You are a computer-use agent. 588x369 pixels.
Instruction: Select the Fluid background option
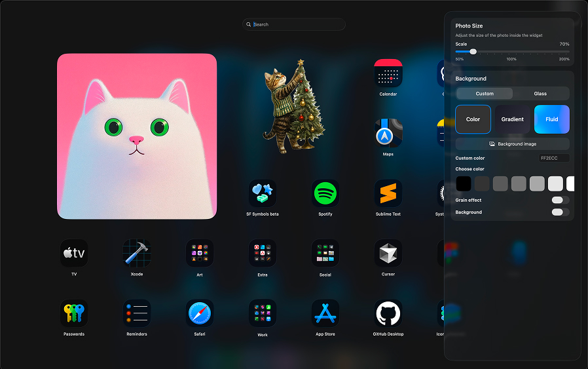551,119
